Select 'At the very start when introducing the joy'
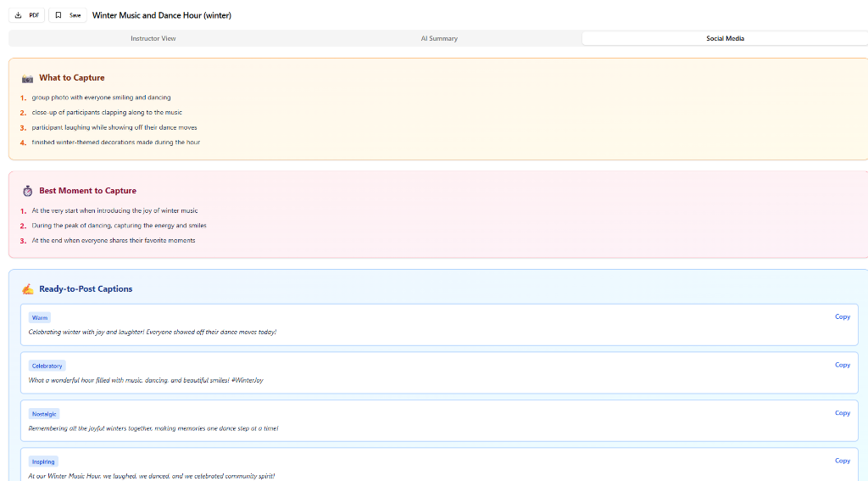This screenshot has height=481, width=868. [x=114, y=210]
